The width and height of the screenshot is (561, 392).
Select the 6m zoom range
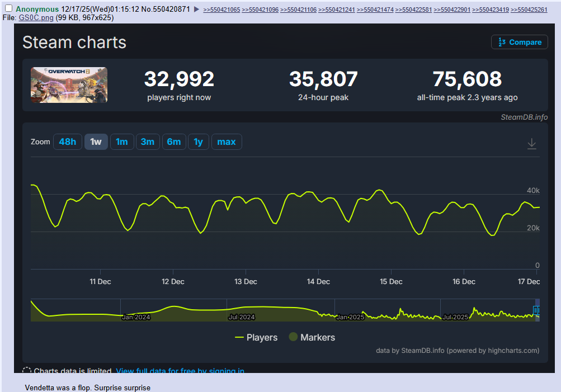click(x=174, y=142)
